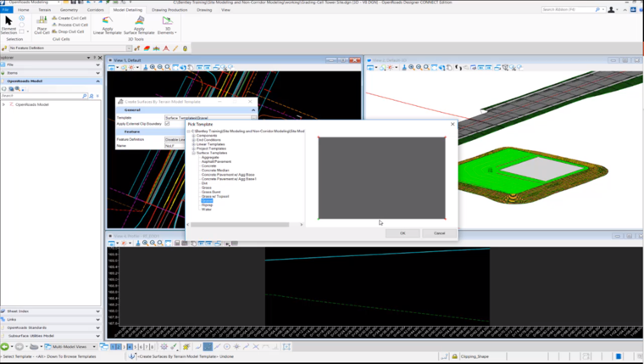Choose Create Civil Cell in ribbon
The height and width of the screenshot is (364, 644).
coord(69,18)
